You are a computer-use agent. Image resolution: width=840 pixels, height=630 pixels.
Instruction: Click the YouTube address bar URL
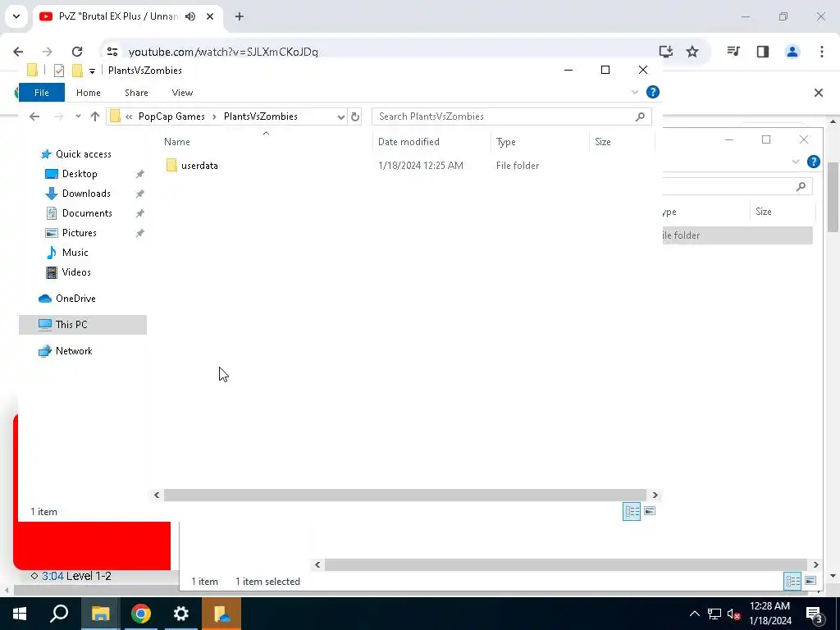[223, 52]
